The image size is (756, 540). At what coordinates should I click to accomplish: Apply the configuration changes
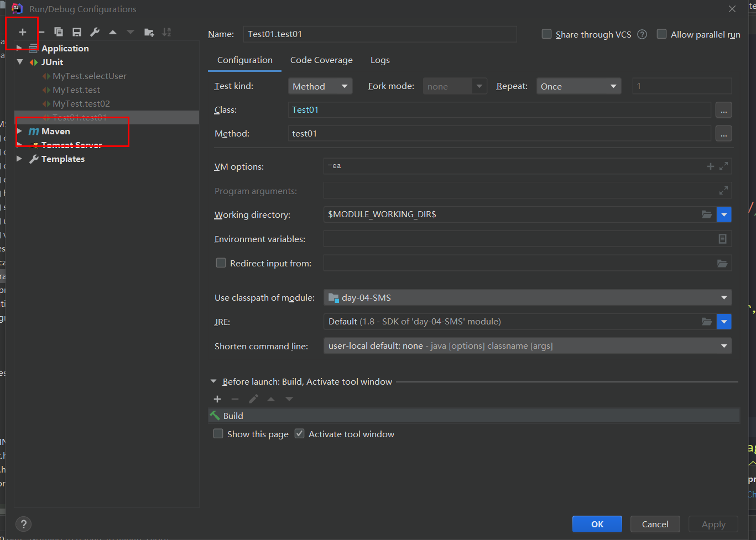pyautogui.click(x=713, y=524)
